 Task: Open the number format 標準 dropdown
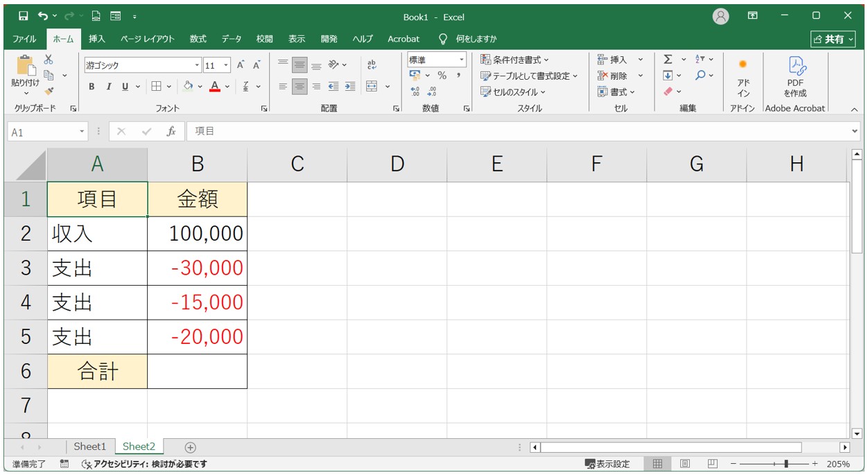point(462,60)
